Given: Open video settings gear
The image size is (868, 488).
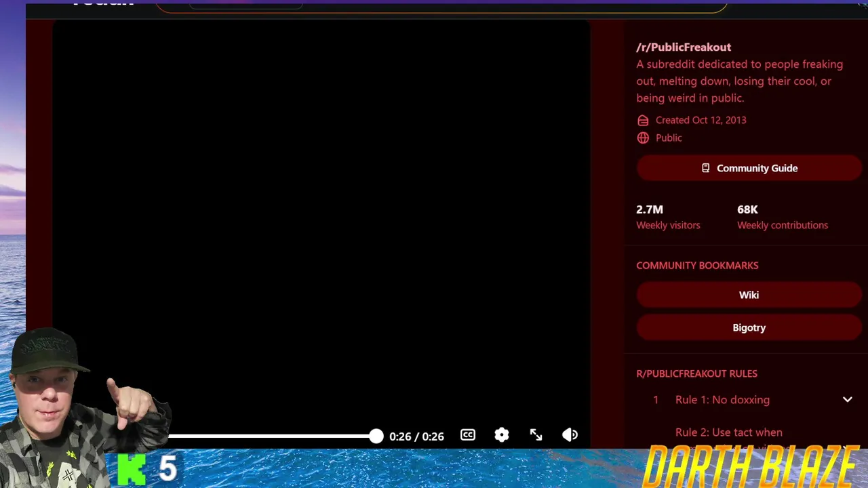Looking at the screenshot, I should [502, 435].
